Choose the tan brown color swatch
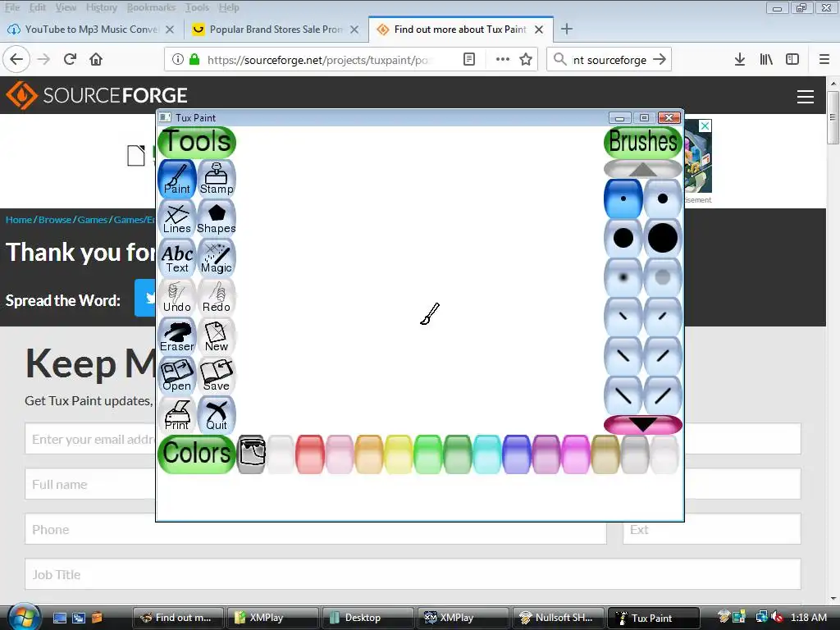Viewport: 840px width, 630px height. click(x=605, y=454)
